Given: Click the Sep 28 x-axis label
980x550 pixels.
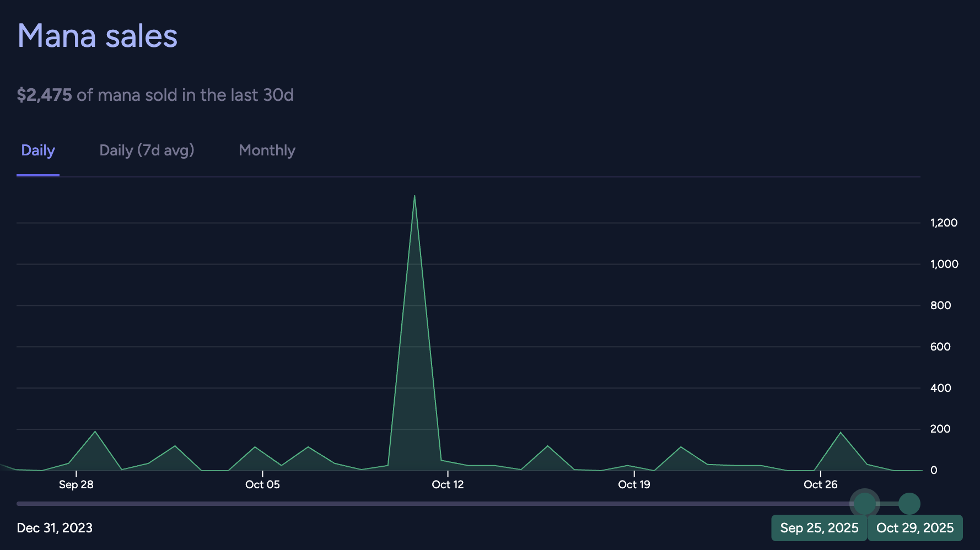Looking at the screenshot, I should pyautogui.click(x=76, y=484).
